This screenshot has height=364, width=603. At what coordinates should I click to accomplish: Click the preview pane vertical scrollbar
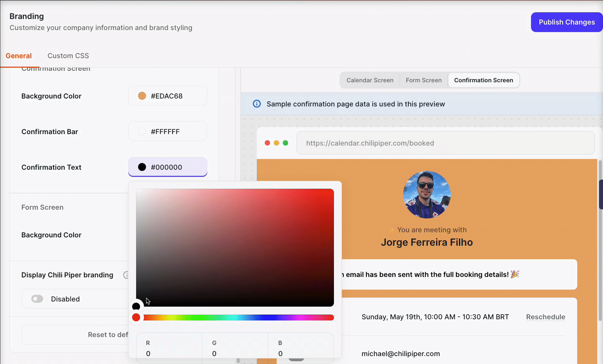point(601,240)
